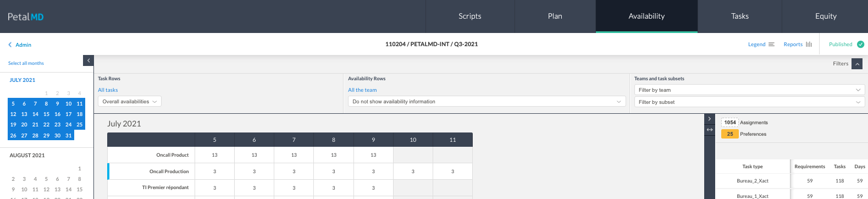Click TI Premier répondant cell for day 7
Screen dimensions: 868x199
point(294,187)
